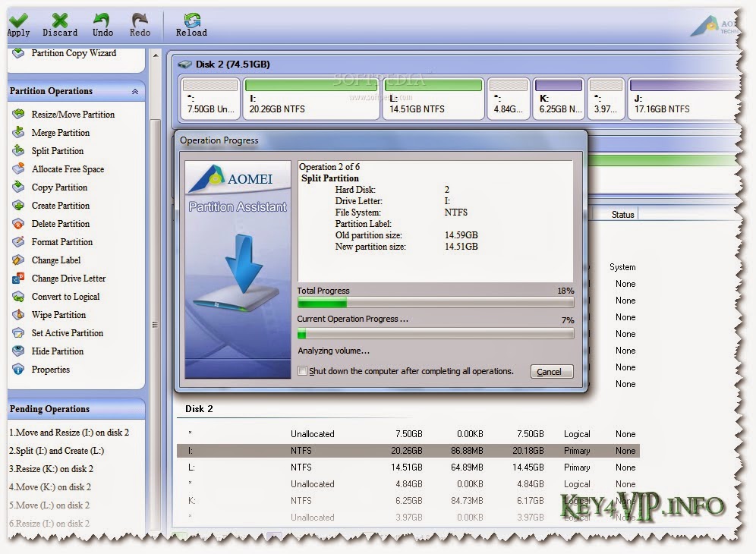Click the Delete Partition icon

click(x=18, y=224)
